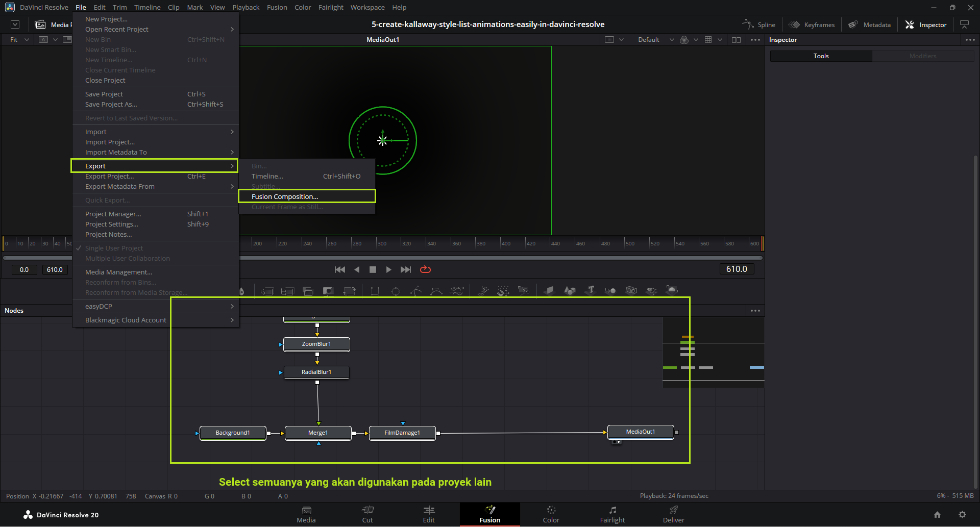
Task: Switch to the Color page
Action: 551,514
